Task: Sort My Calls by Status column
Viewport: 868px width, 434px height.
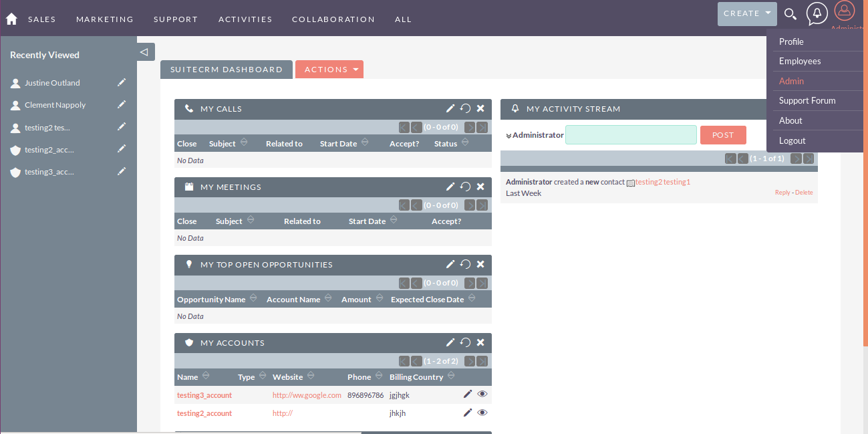Action: (465, 142)
